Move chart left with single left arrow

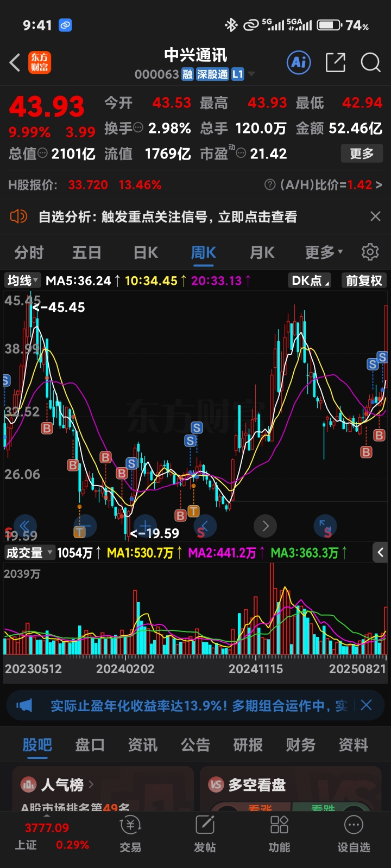pos(205,525)
